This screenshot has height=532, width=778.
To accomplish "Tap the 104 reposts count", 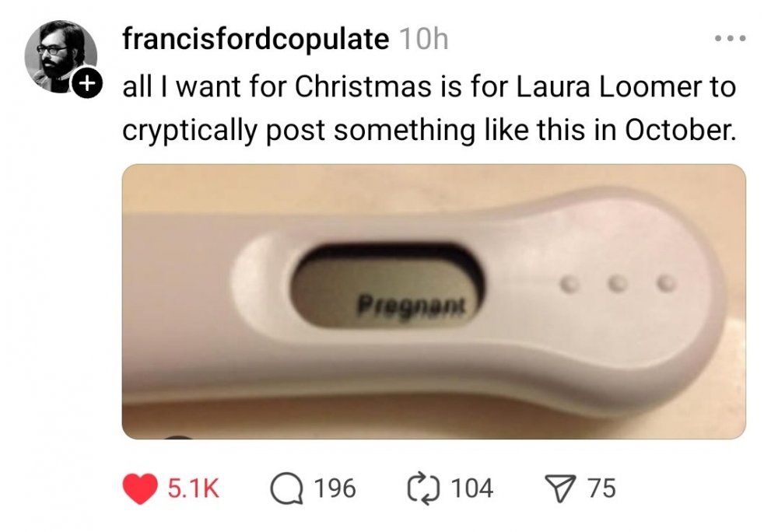I will coord(472,488).
